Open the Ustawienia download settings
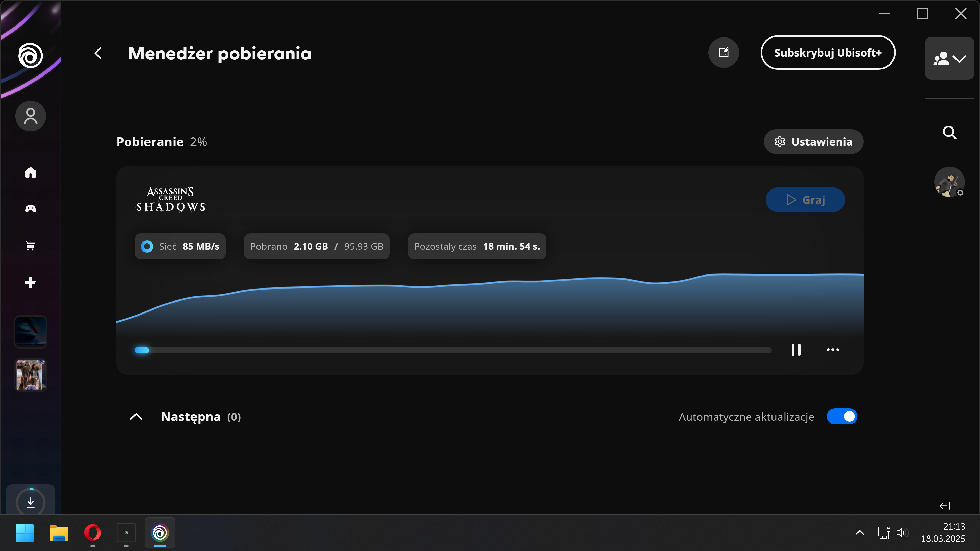Viewport: 980px width, 551px height. (813, 142)
